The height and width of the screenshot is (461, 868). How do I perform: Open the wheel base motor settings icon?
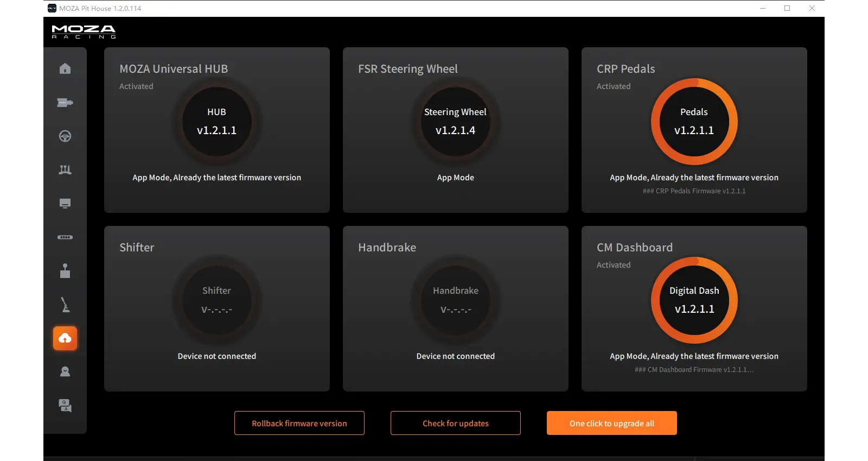(x=65, y=103)
